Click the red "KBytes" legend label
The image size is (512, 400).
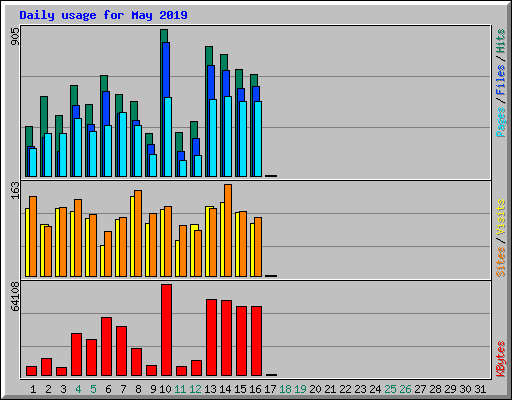(500, 359)
